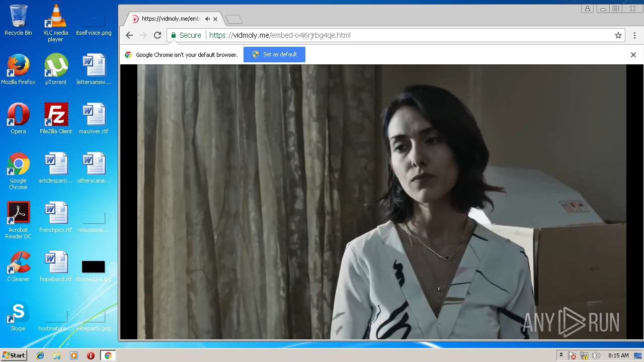Open the Recycle Bin desktop icon
644x362 pixels.
tap(18, 20)
